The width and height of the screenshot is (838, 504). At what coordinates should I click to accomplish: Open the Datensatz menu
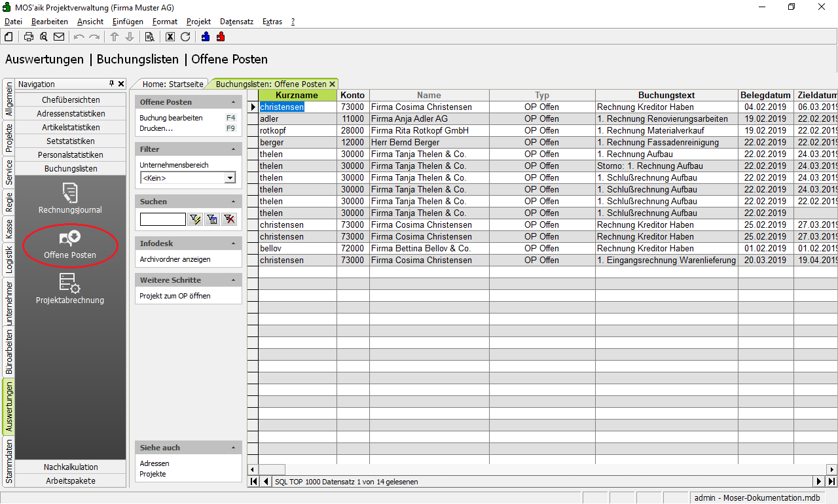[236, 22]
